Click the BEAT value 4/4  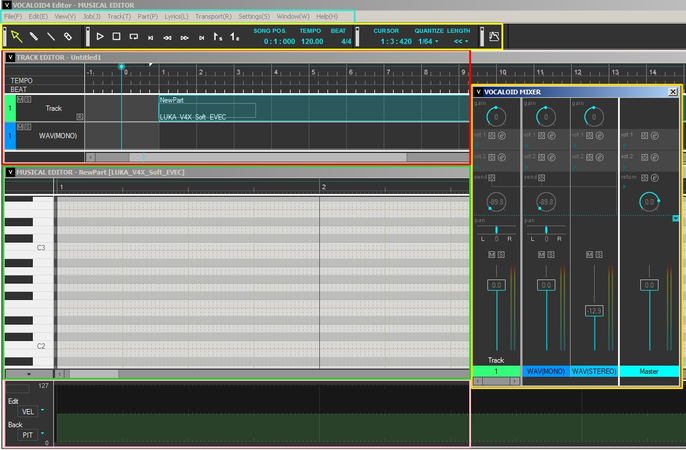pyautogui.click(x=346, y=42)
